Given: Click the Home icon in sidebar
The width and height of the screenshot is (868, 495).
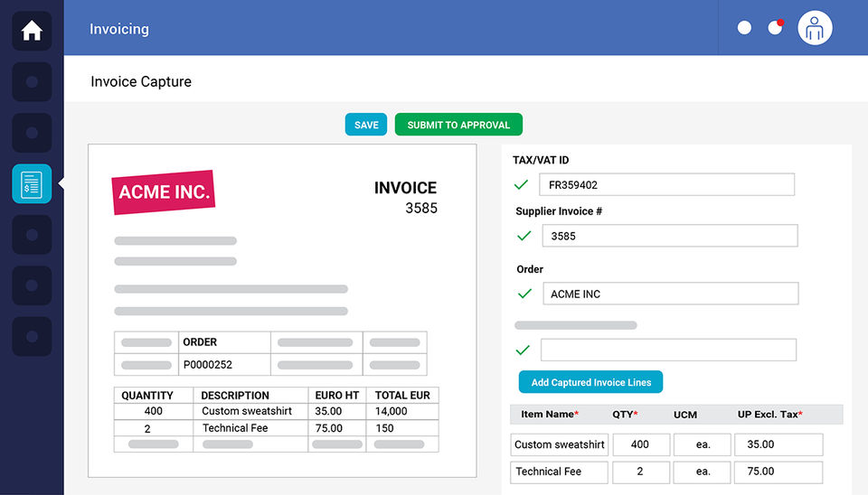Looking at the screenshot, I should 32,31.
